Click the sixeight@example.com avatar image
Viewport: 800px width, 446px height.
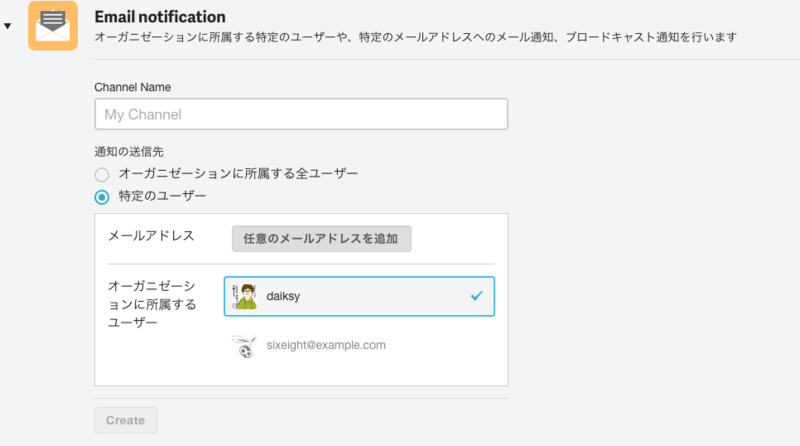[x=245, y=345]
